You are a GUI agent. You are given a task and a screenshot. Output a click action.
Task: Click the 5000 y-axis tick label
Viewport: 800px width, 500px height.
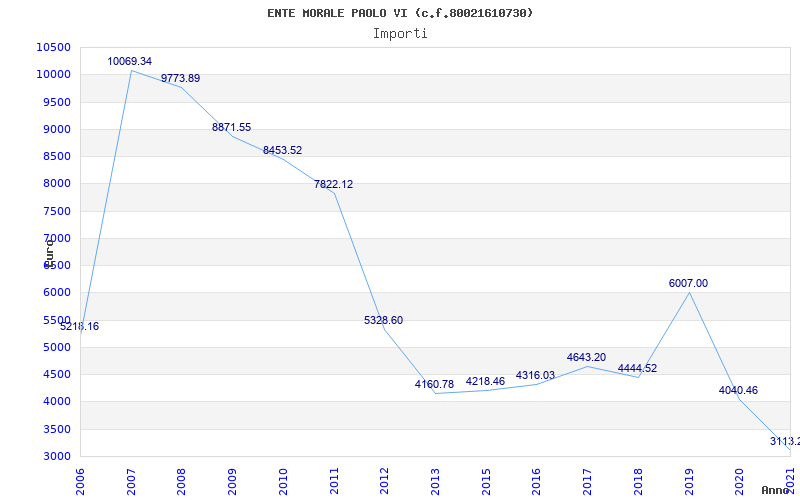(x=56, y=347)
